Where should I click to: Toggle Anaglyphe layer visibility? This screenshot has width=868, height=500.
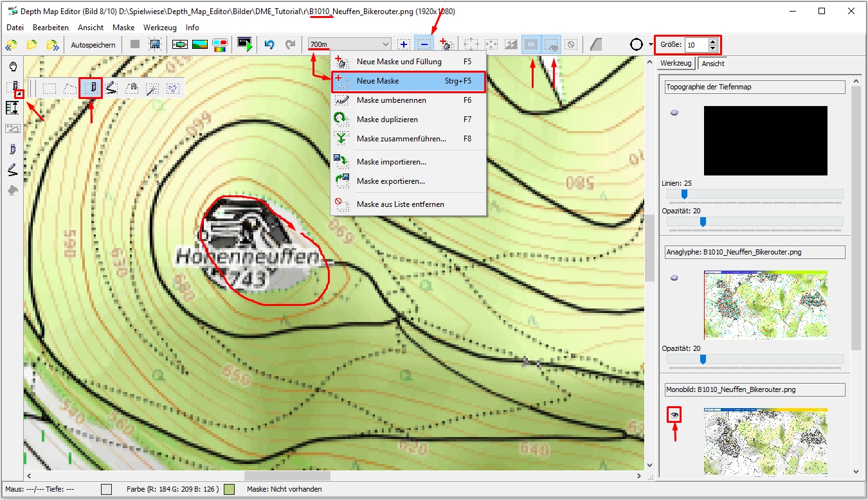pyautogui.click(x=674, y=278)
